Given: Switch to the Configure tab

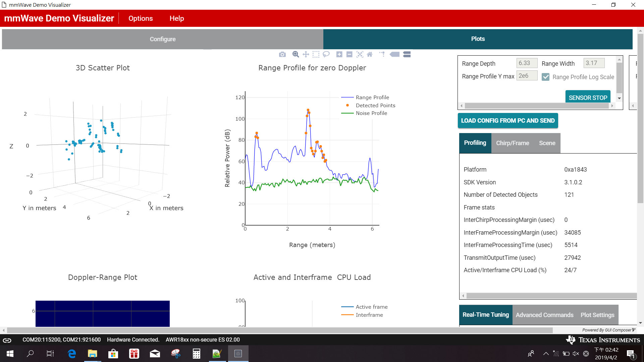Looking at the screenshot, I should [x=163, y=39].
